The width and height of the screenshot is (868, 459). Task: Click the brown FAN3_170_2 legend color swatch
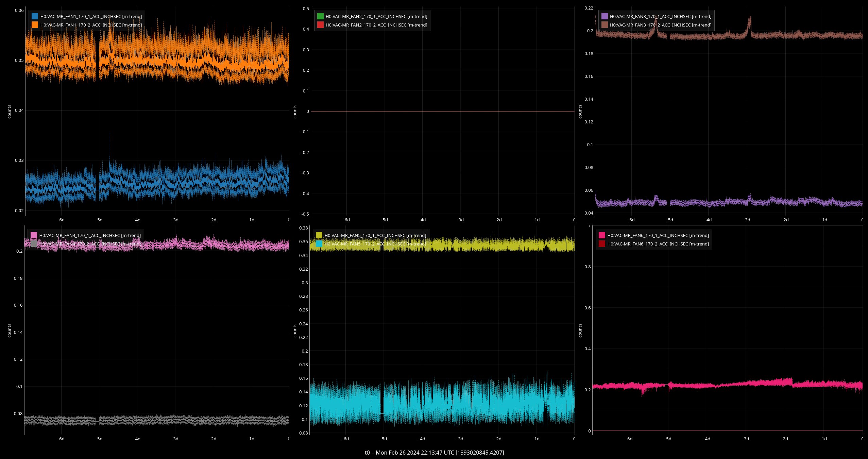(x=605, y=25)
